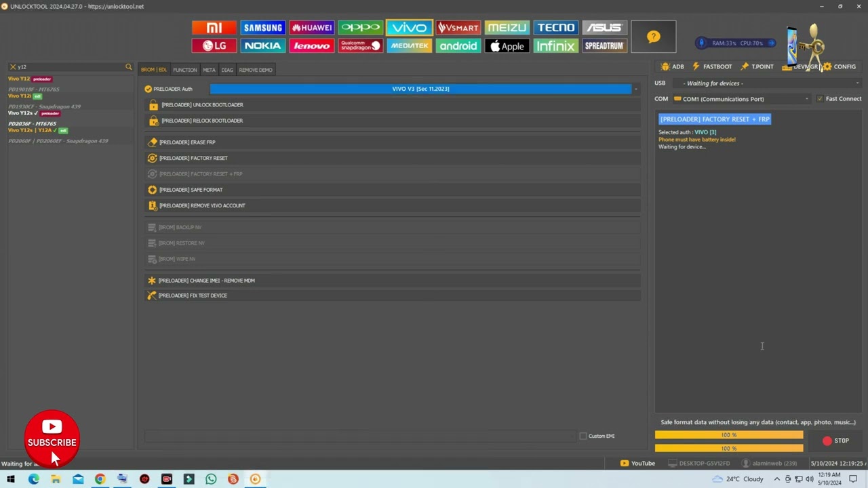Click the arrow in RAM CPU widget
The width and height of the screenshot is (868, 488).
coord(770,43)
